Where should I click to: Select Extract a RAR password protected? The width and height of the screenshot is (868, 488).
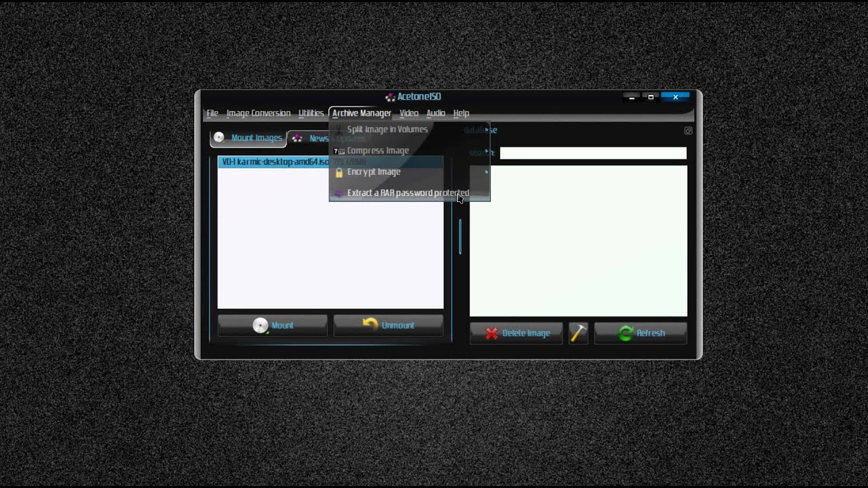[x=410, y=193]
